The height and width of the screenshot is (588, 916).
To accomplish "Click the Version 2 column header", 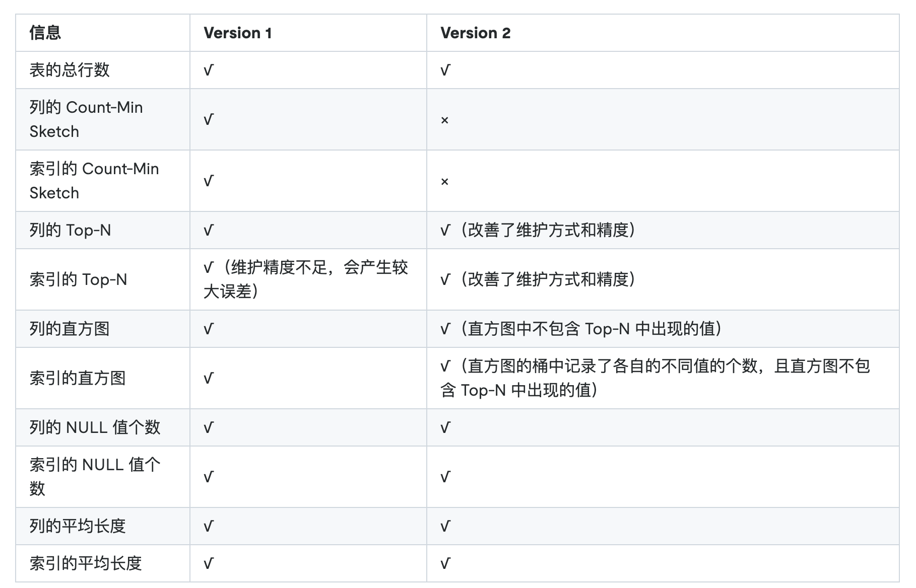I will coord(475,33).
